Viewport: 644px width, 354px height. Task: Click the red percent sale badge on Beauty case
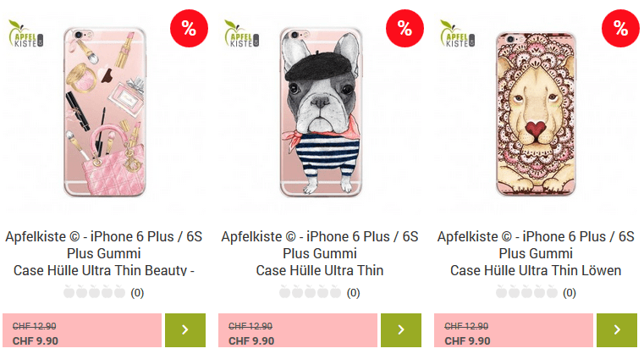coord(189,28)
